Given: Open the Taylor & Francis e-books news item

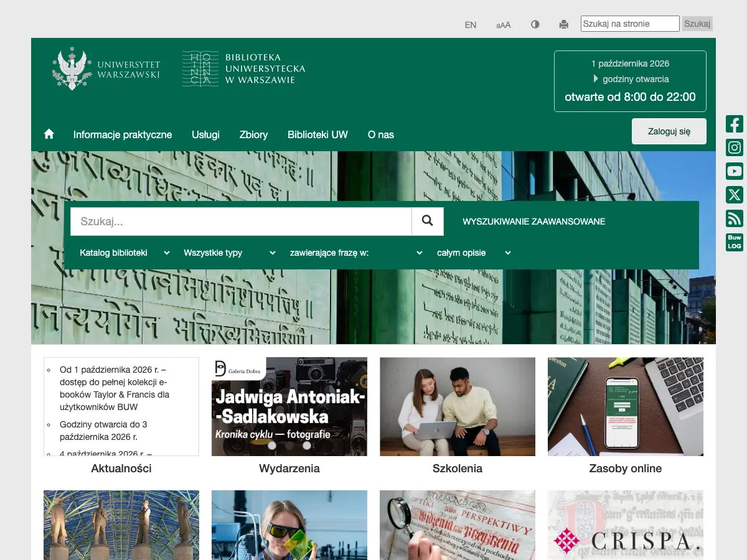Looking at the screenshot, I should click(x=115, y=388).
